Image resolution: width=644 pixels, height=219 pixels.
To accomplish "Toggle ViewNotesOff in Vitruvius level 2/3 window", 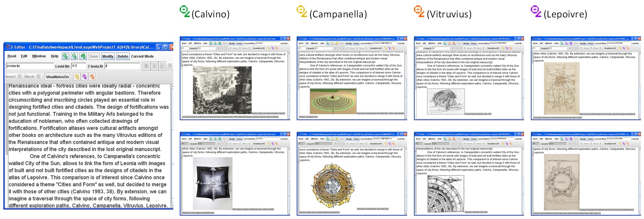I will pos(493,48).
